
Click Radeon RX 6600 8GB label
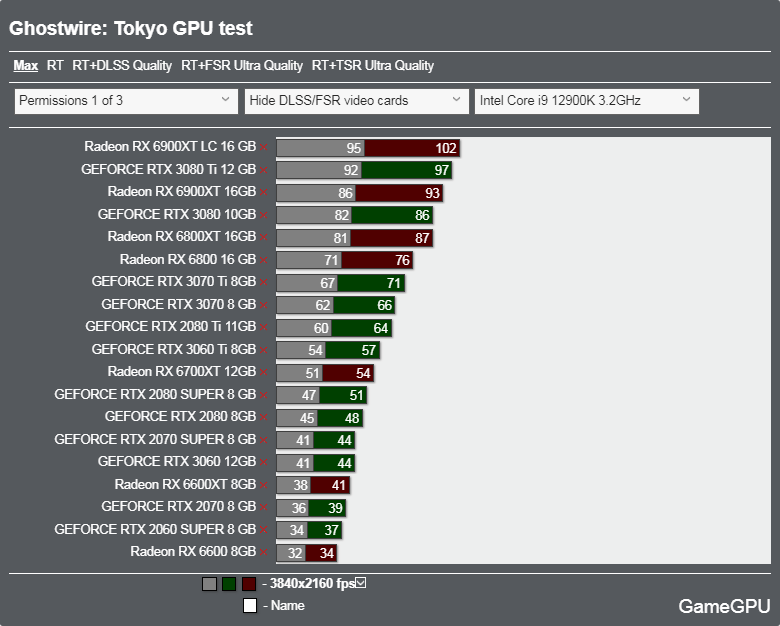193,551
